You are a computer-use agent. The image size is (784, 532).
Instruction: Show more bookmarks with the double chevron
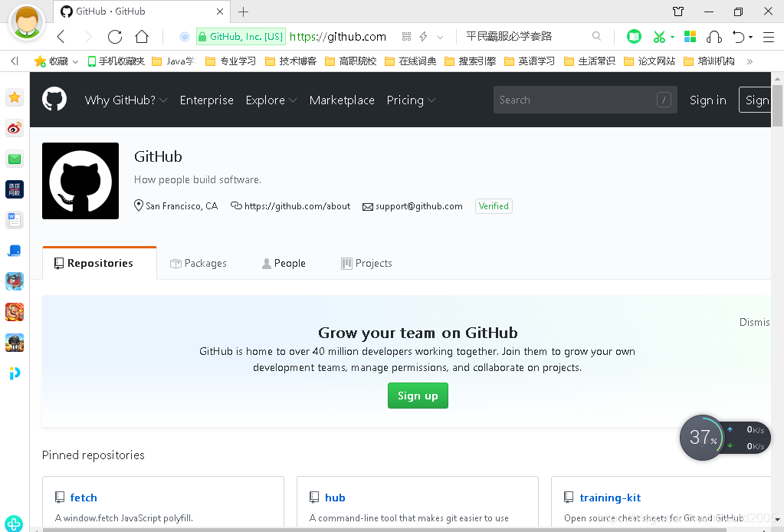(750, 61)
